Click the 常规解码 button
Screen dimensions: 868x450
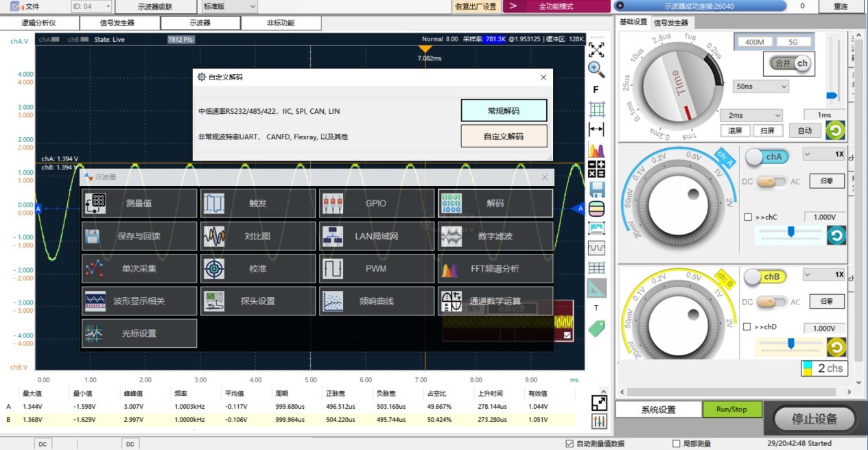[504, 110]
